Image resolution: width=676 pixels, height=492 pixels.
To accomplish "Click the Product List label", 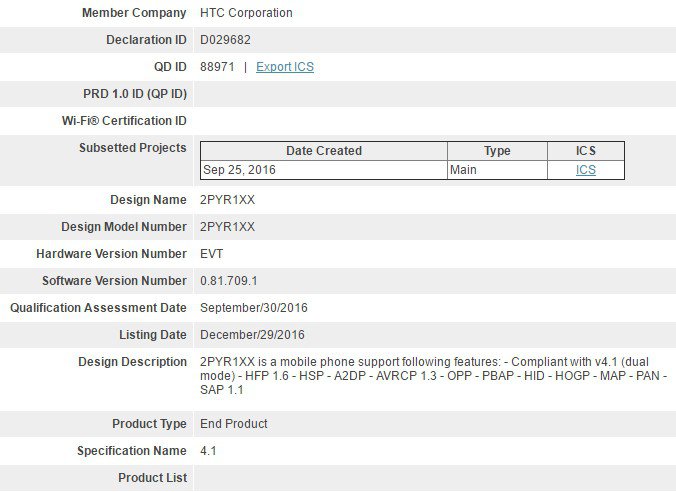I will click(x=152, y=478).
